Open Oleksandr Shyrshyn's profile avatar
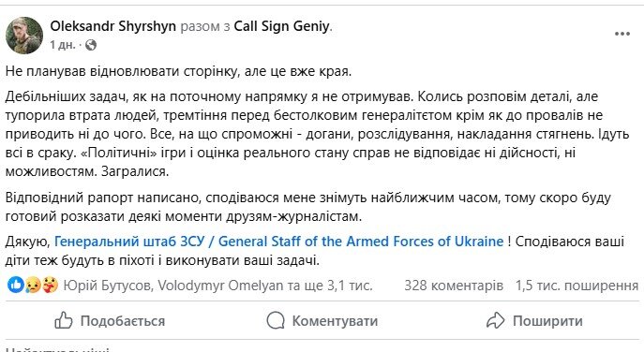Image resolution: width=644 pixels, height=352 pixels. point(24,36)
